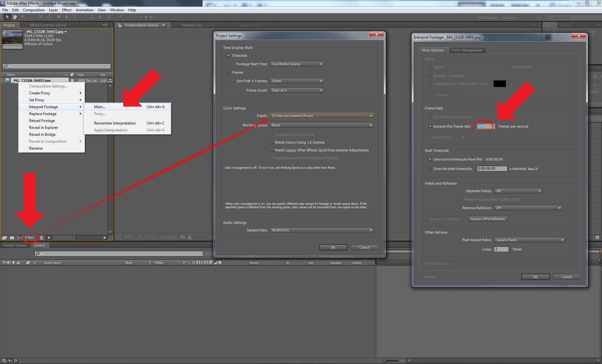Open the Composition menu in menu bar

34,10
